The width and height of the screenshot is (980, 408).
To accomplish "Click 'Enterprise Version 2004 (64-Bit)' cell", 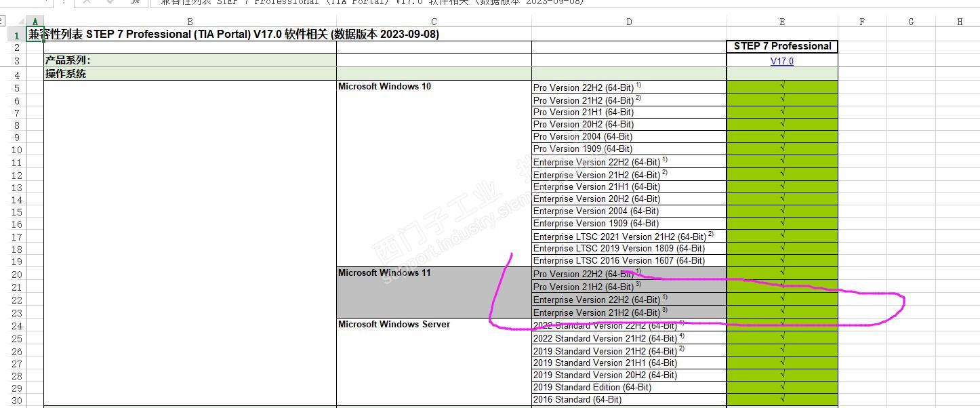I will [x=629, y=211].
